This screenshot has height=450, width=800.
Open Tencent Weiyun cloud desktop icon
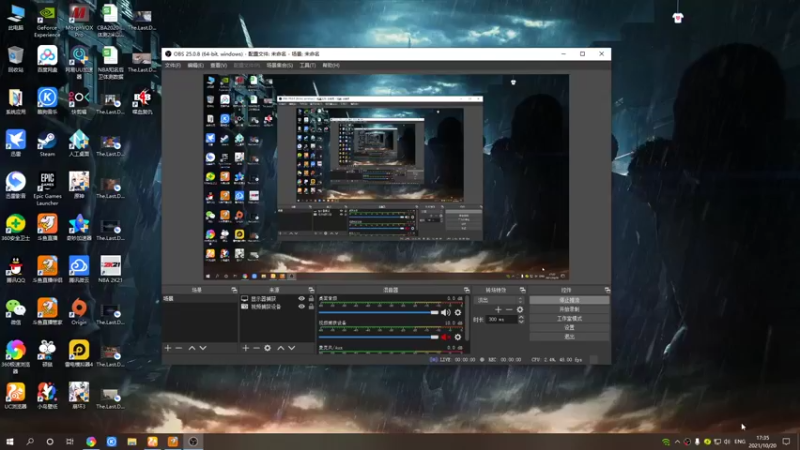(79, 269)
